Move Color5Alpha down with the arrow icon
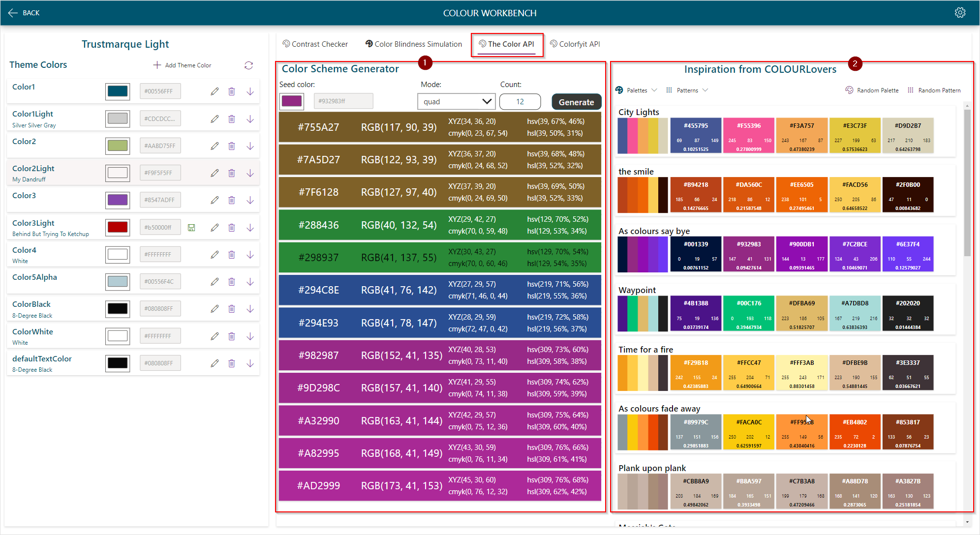 250,282
